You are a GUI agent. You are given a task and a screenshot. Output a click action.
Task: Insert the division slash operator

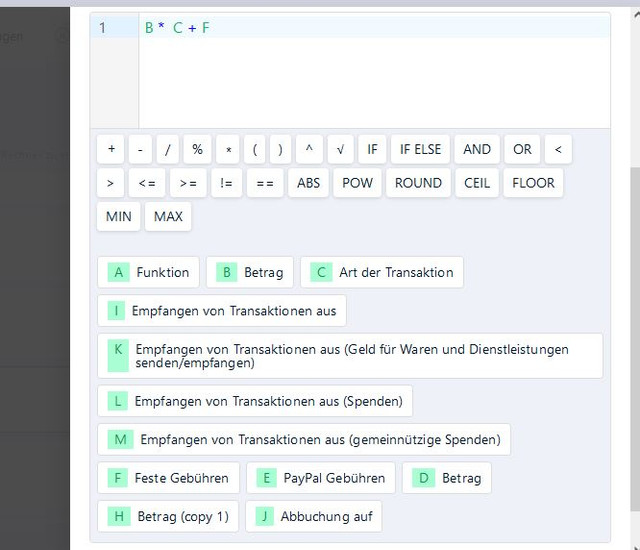click(167, 149)
